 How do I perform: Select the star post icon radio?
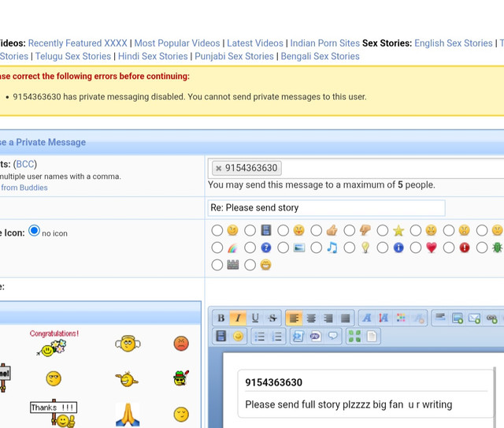click(x=383, y=230)
